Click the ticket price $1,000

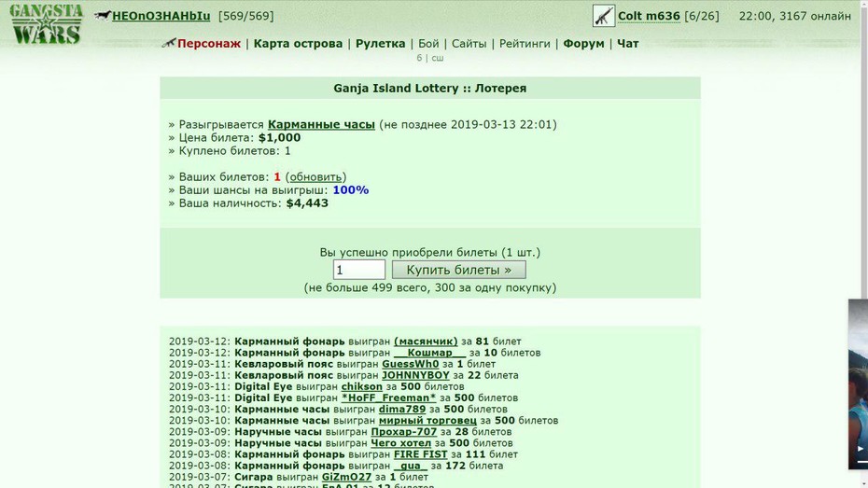280,138
